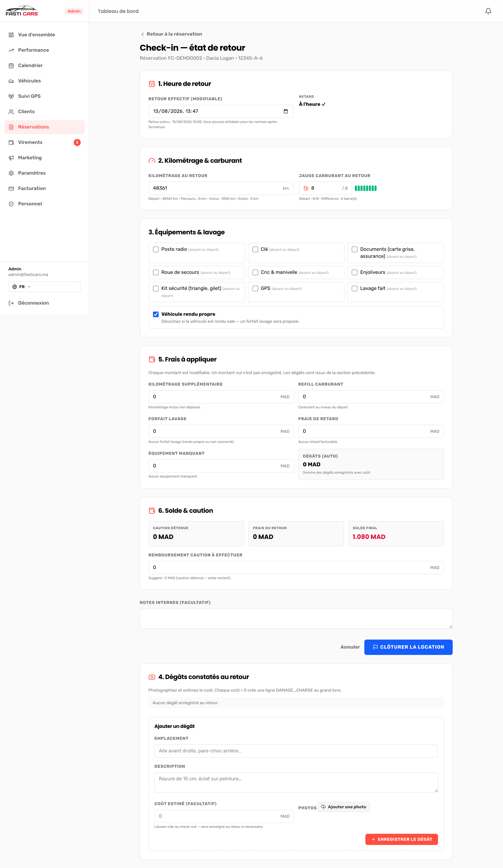The width and height of the screenshot is (503, 868).
Task: Check the Poste radio checkbox
Action: 156,249
